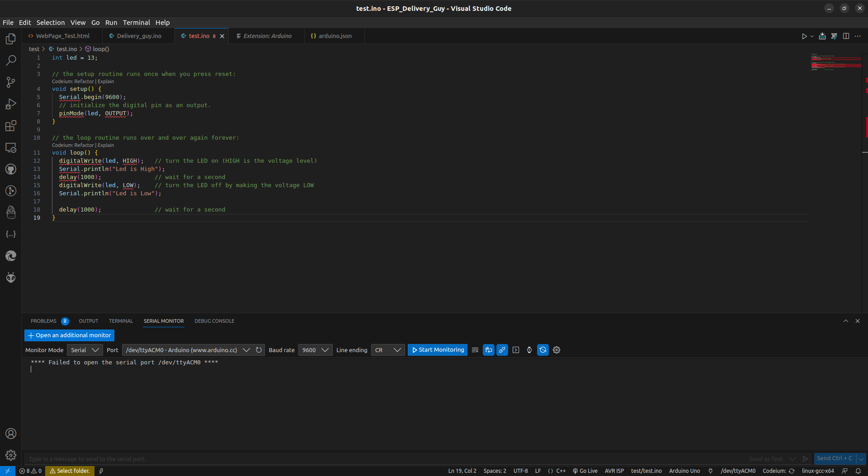The image size is (868, 476).
Task: Run the Verify/Upload play icon top right
Action: point(804,36)
